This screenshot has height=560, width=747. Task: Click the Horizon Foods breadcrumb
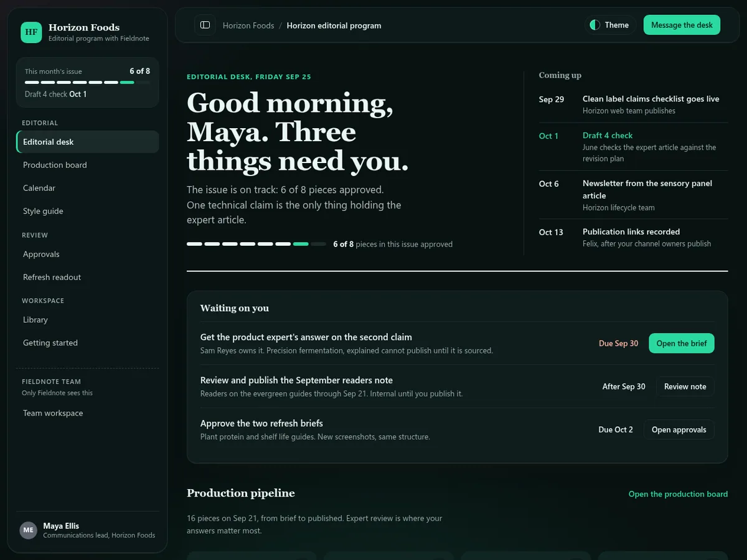tap(248, 26)
